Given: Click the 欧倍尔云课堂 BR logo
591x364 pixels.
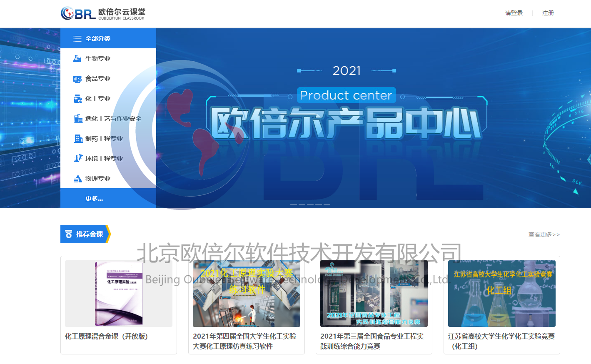Looking at the screenshot, I should click(x=103, y=13).
